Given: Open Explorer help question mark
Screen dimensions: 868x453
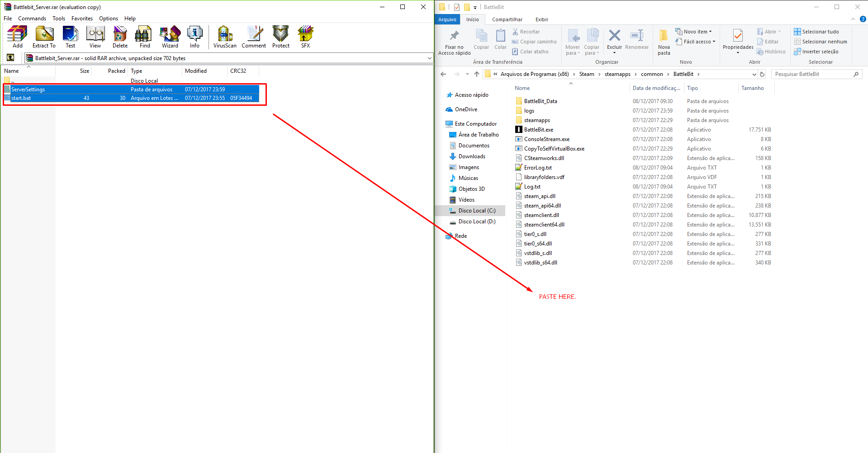Looking at the screenshot, I should pos(863,19).
